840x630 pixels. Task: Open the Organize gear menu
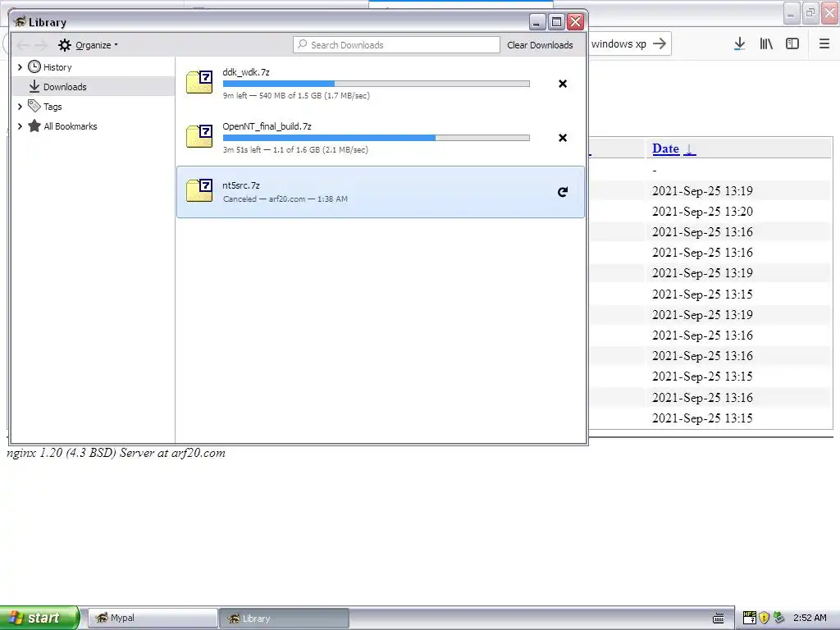[x=88, y=45]
